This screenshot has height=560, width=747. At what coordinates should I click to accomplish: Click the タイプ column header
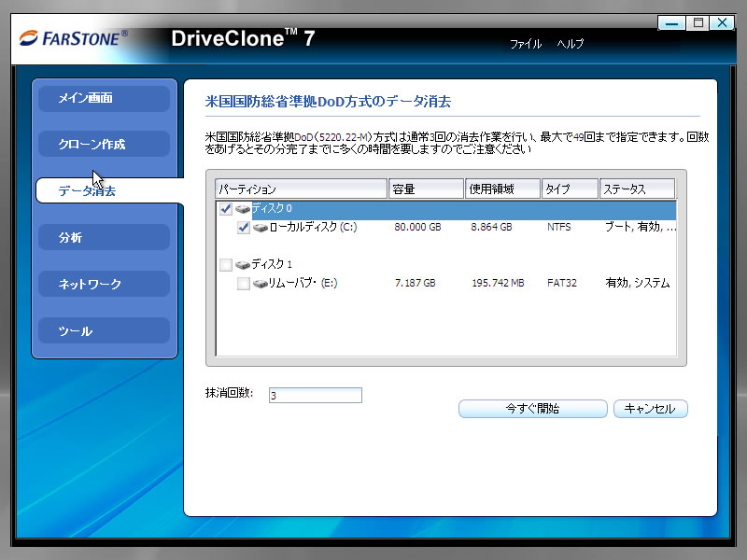click(x=570, y=189)
